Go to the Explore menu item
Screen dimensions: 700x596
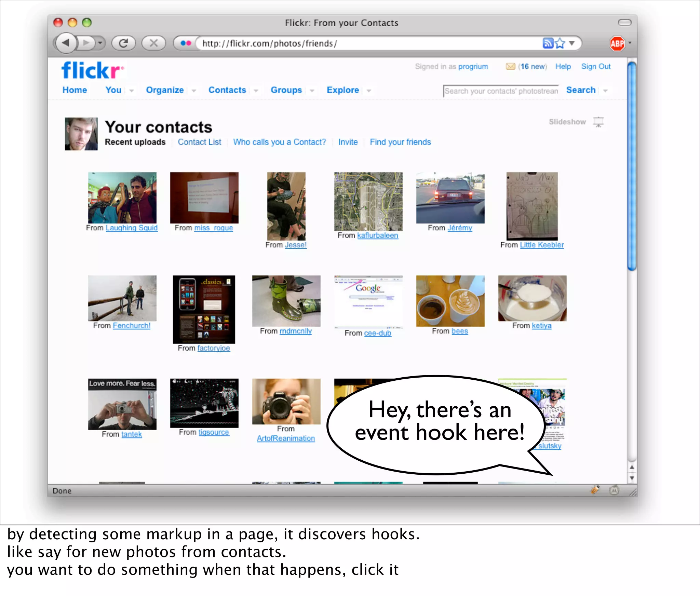[x=342, y=90]
